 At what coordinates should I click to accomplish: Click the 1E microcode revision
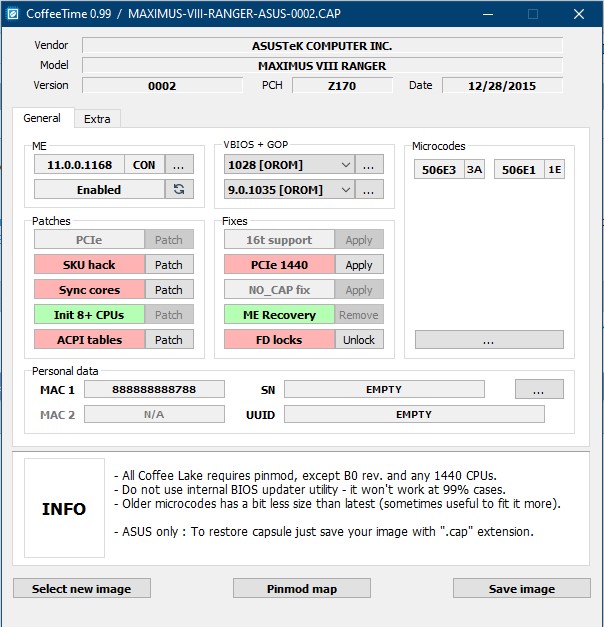coord(554,170)
